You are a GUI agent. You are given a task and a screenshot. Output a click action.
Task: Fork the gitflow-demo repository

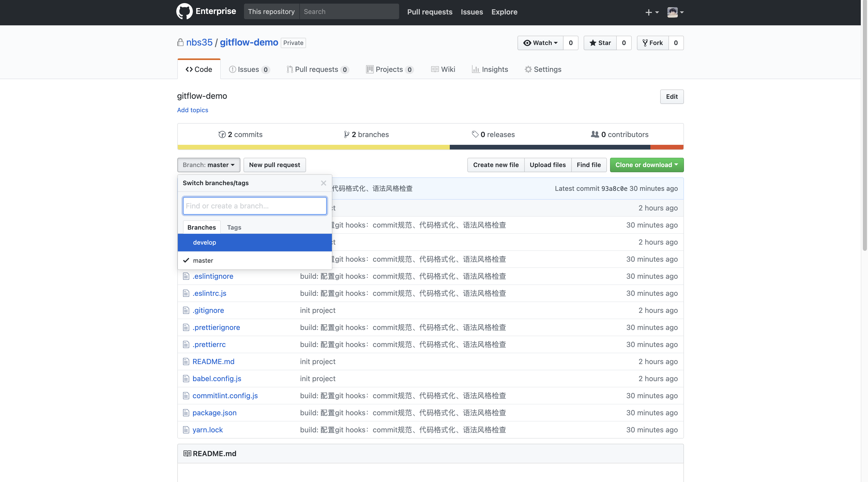[653, 43]
